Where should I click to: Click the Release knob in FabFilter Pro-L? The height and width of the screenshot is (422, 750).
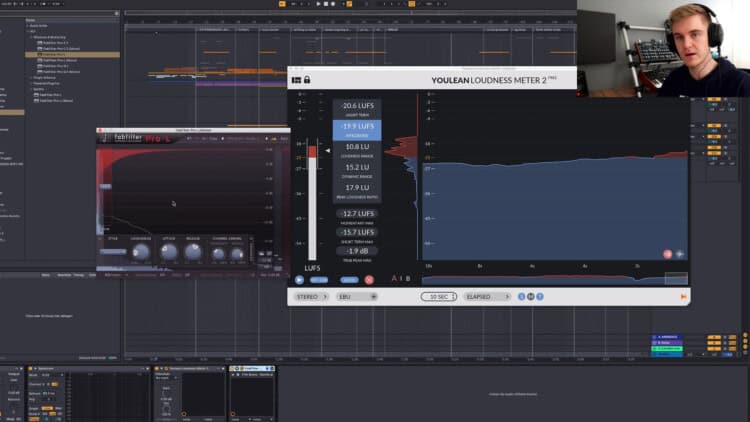pos(193,251)
